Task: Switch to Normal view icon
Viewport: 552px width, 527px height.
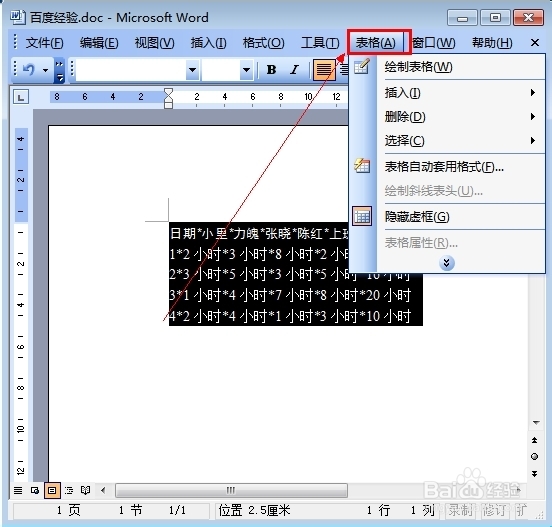Action: 18,490
